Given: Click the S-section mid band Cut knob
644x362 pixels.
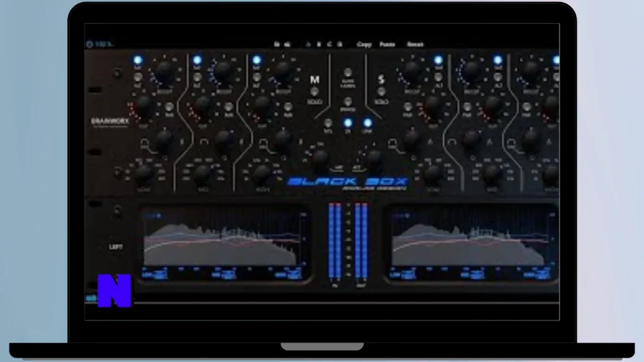Looking at the screenshot, I should (492, 106).
